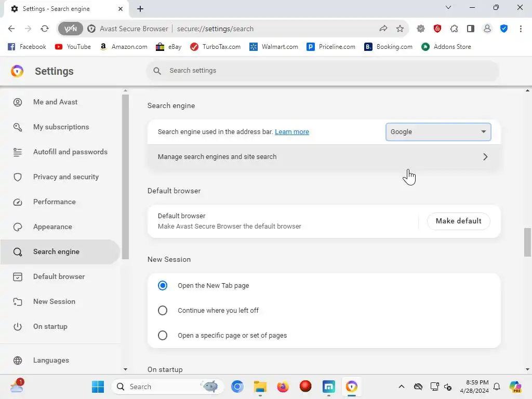Click the Learn more link
This screenshot has width=532, height=399.
292,131
